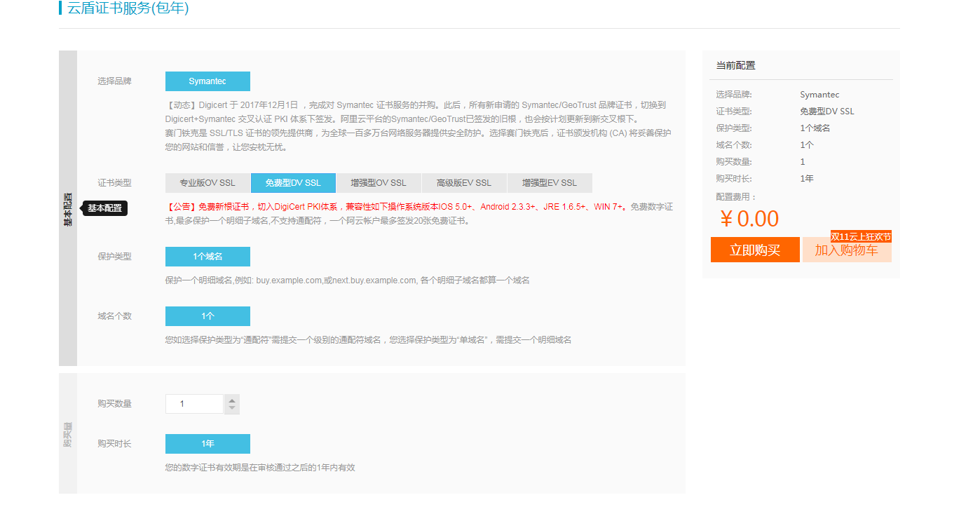Click the 购买时长 label in the form
980x514 pixels.
coord(114,444)
